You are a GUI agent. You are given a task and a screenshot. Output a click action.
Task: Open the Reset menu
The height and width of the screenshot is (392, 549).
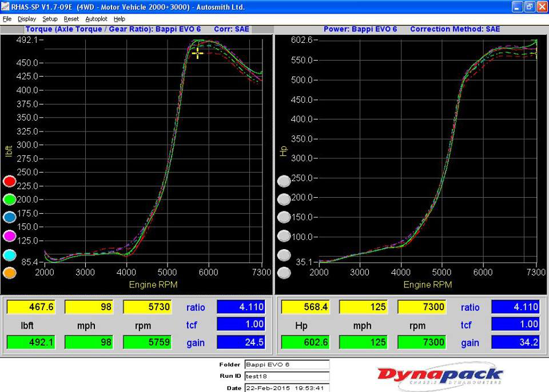click(x=71, y=19)
